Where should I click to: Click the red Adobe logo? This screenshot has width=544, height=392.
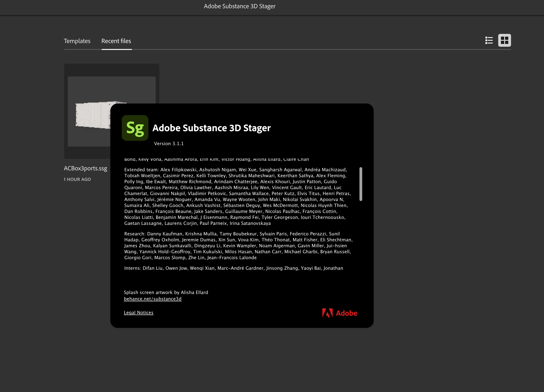point(339,313)
